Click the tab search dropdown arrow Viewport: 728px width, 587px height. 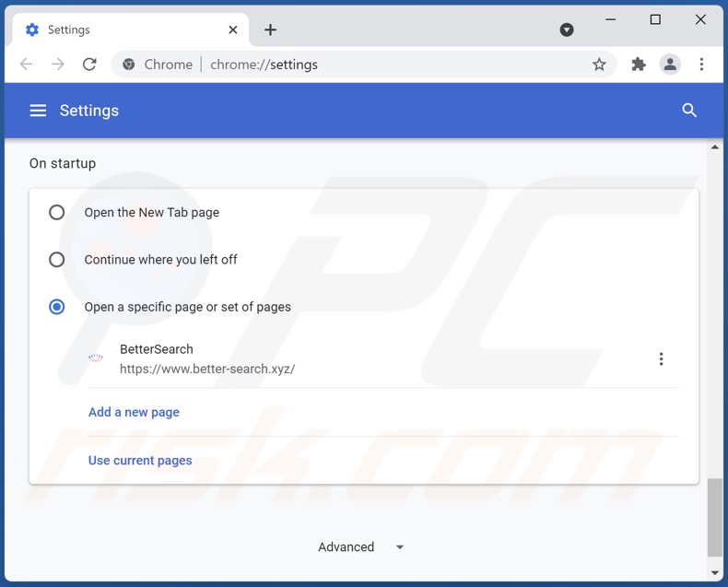pyautogui.click(x=567, y=29)
